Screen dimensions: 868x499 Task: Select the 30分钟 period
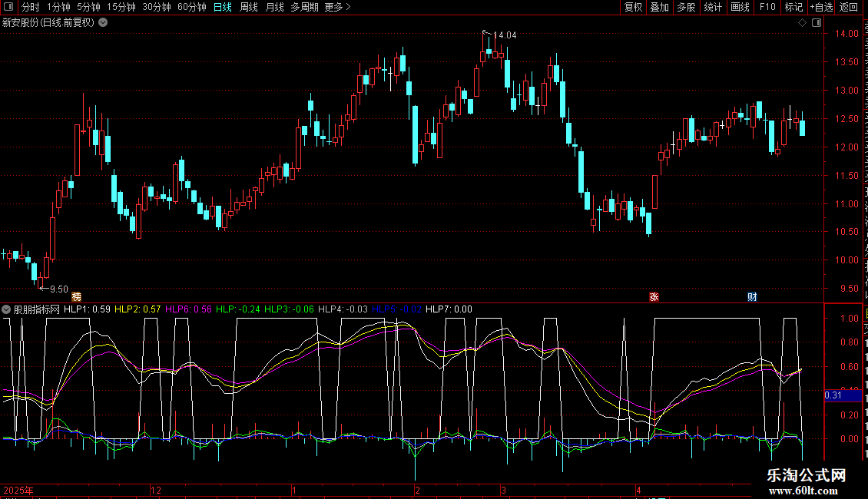pyautogui.click(x=157, y=7)
